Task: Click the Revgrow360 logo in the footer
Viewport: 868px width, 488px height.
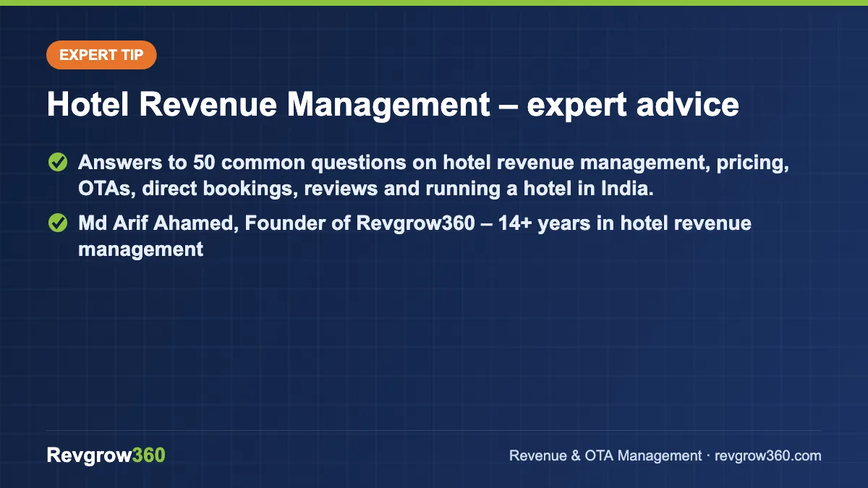Action: [x=106, y=455]
